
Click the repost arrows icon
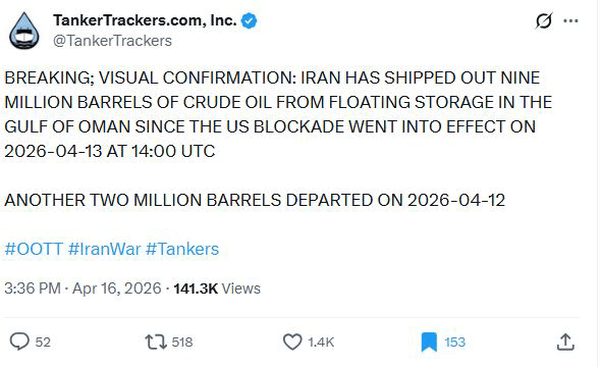point(156,342)
